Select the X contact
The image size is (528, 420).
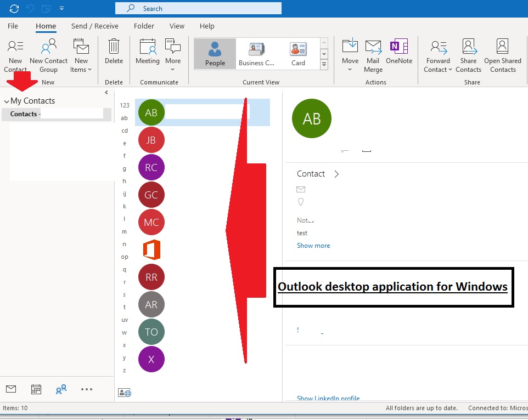(151, 359)
